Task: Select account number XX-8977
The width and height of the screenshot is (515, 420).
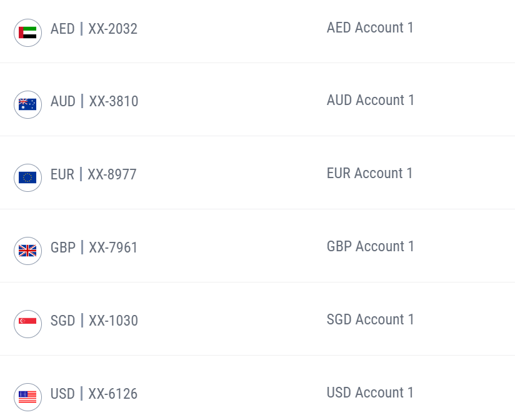Action: (112, 174)
